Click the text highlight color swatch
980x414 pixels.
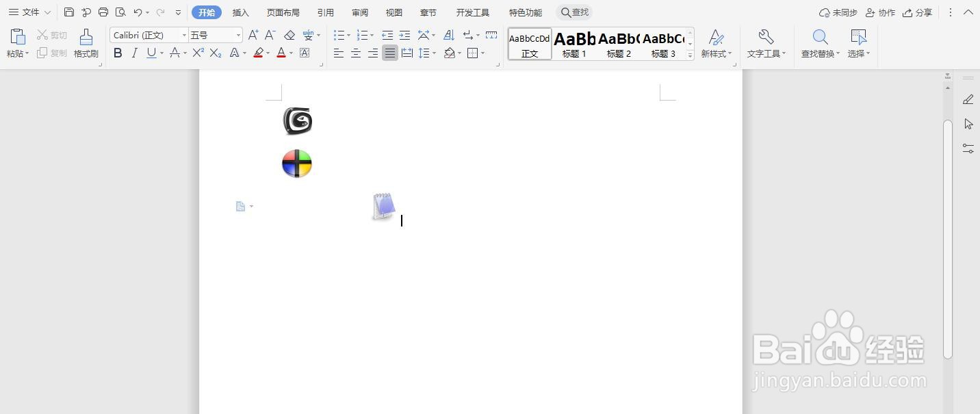[258, 53]
